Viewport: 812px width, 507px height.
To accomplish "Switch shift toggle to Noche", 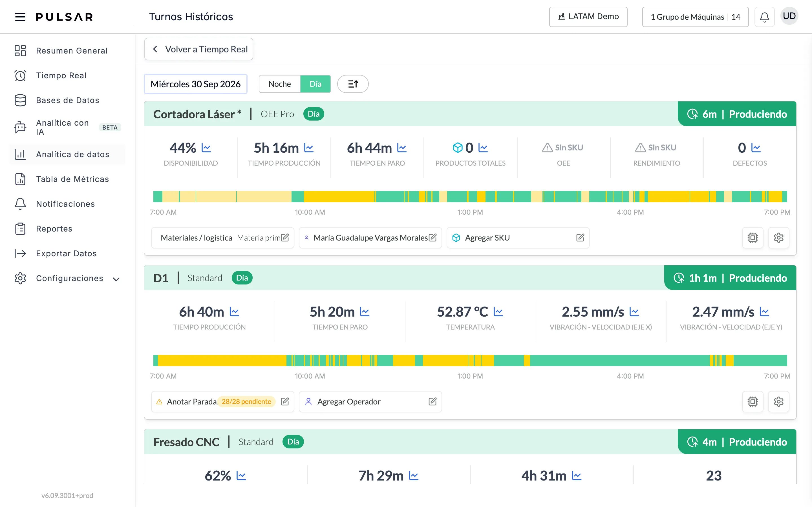I will coord(279,84).
